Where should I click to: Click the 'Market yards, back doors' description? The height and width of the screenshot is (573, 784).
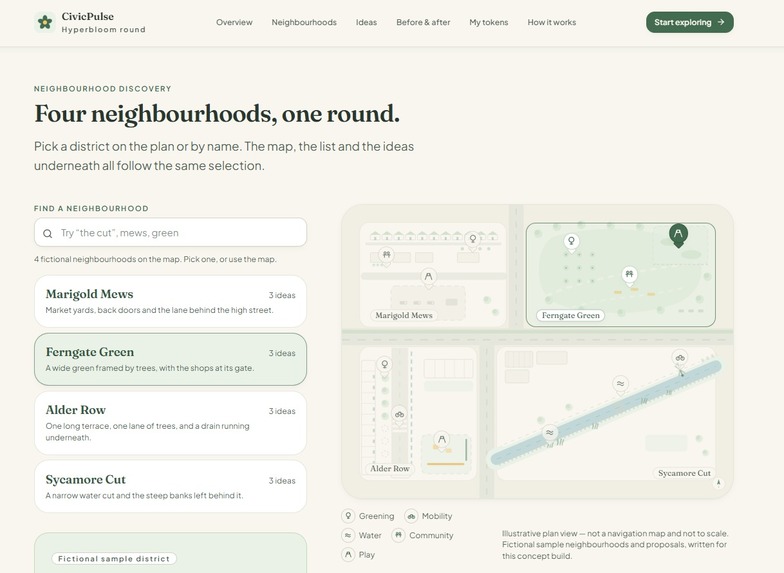click(x=160, y=310)
